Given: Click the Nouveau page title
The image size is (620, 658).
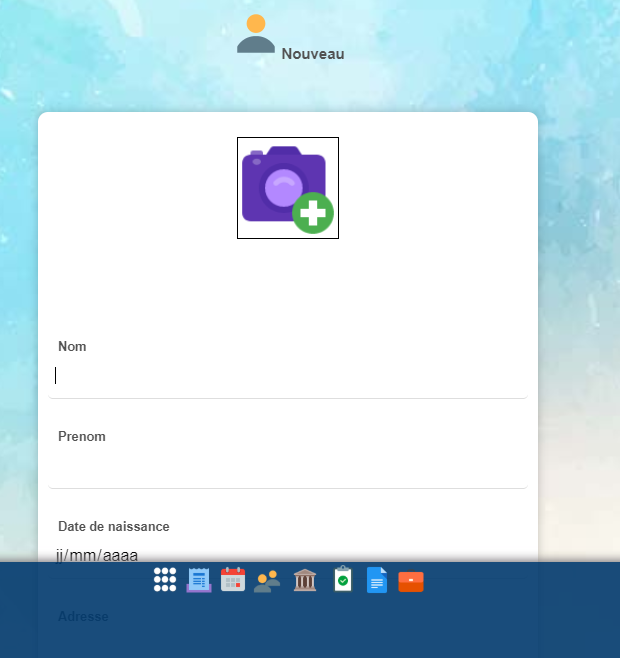Looking at the screenshot, I should (x=313, y=54).
